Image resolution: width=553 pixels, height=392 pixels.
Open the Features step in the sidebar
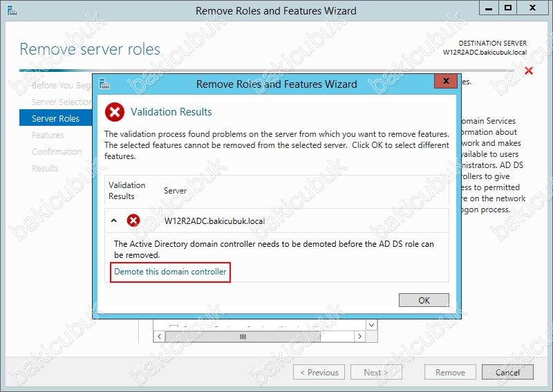click(48, 135)
